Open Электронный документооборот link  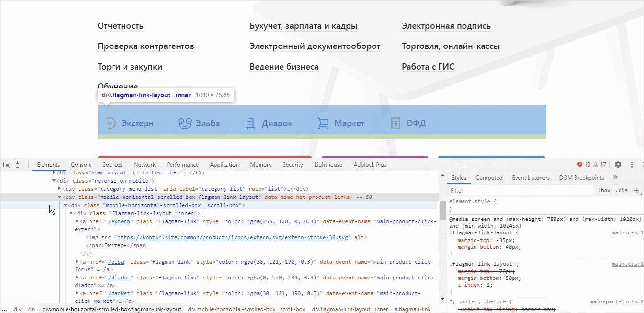click(x=315, y=46)
